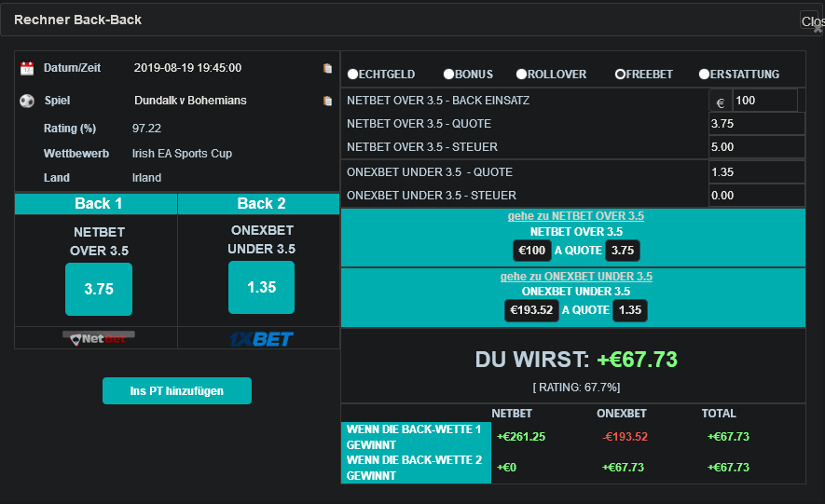The width and height of the screenshot is (825, 504).
Task: Copy the Spiel name with clipboard icon
Action: pos(327,101)
